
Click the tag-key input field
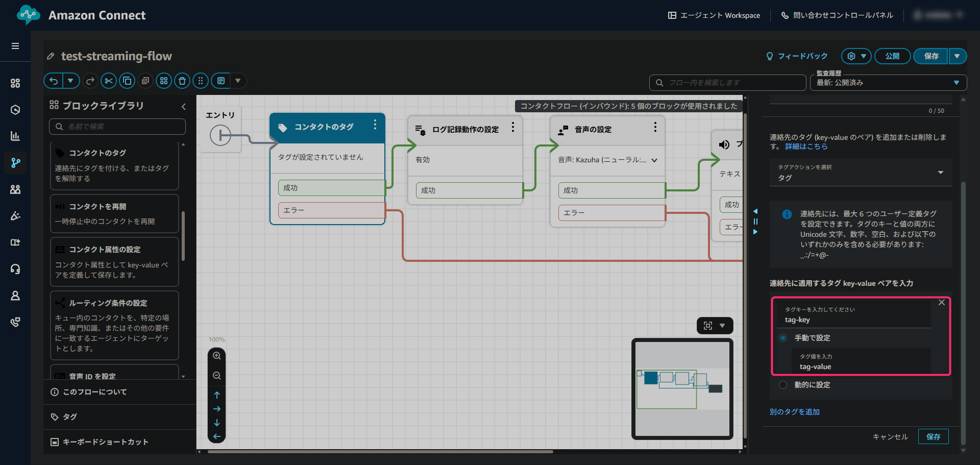(x=854, y=315)
